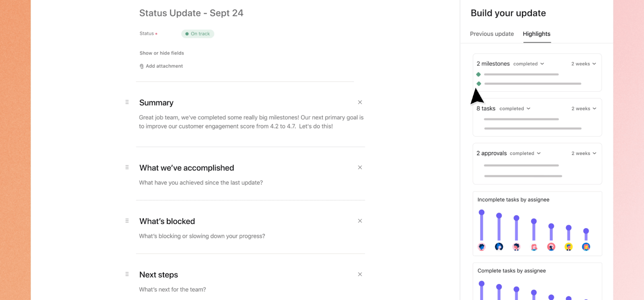
Task: Remove the Summary section
Action: tap(360, 102)
